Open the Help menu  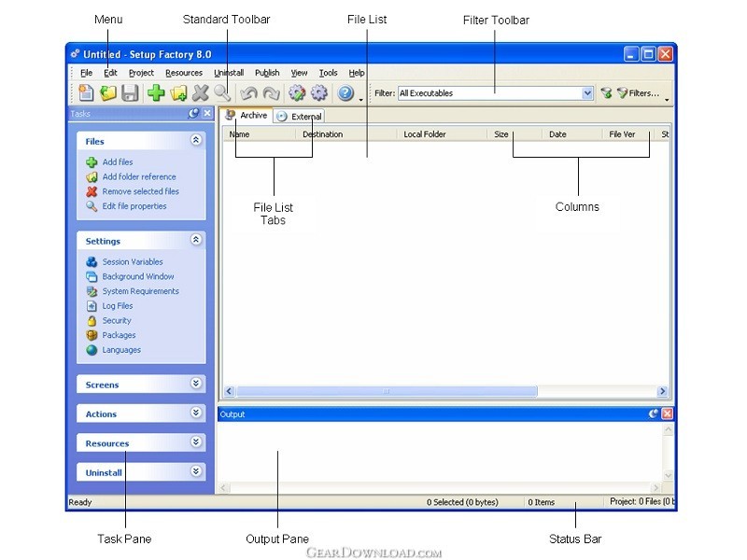357,73
